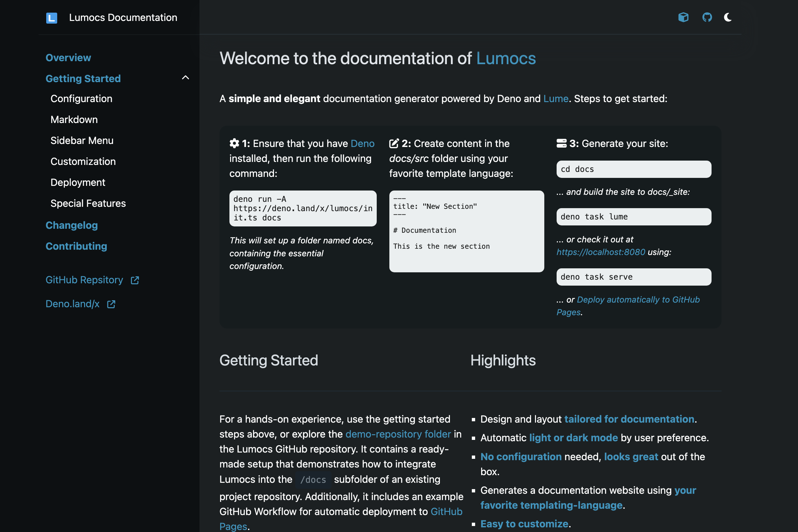Viewport: 798px width, 532px height.
Task: Follow the Lume link in the intro
Action: click(555, 99)
